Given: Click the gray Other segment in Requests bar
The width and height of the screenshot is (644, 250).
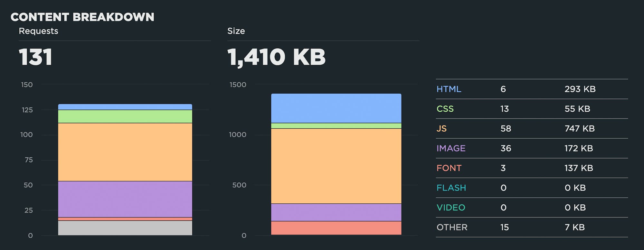Looking at the screenshot, I should tap(125, 228).
